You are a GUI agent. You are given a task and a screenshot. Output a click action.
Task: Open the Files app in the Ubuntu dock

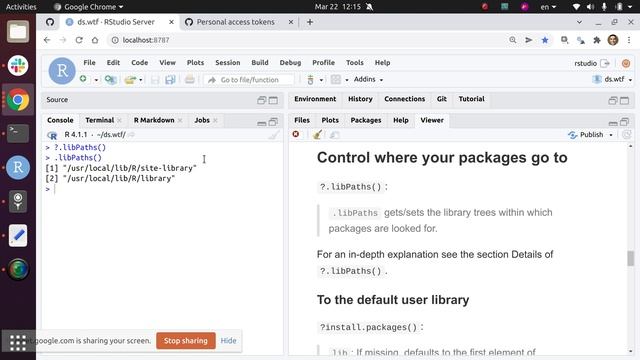click(x=18, y=32)
